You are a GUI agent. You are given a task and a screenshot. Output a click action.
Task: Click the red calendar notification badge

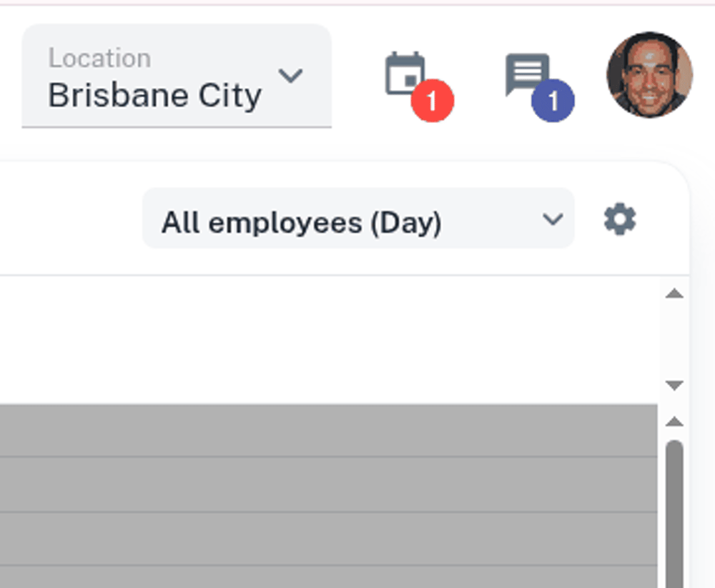pyautogui.click(x=432, y=101)
